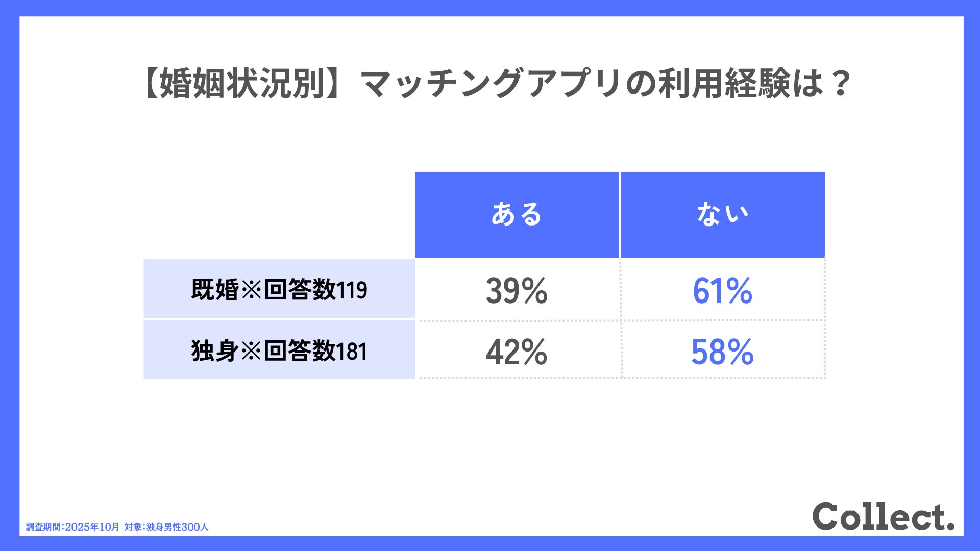
Task: Click the 既婚※回答数119 row label
Action: click(x=279, y=289)
